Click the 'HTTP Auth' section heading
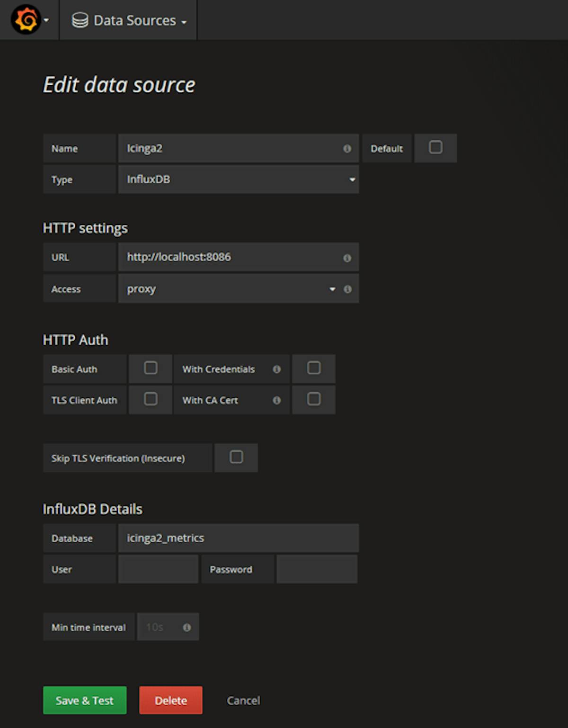This screenshot has height=728, width=568. 76,340
